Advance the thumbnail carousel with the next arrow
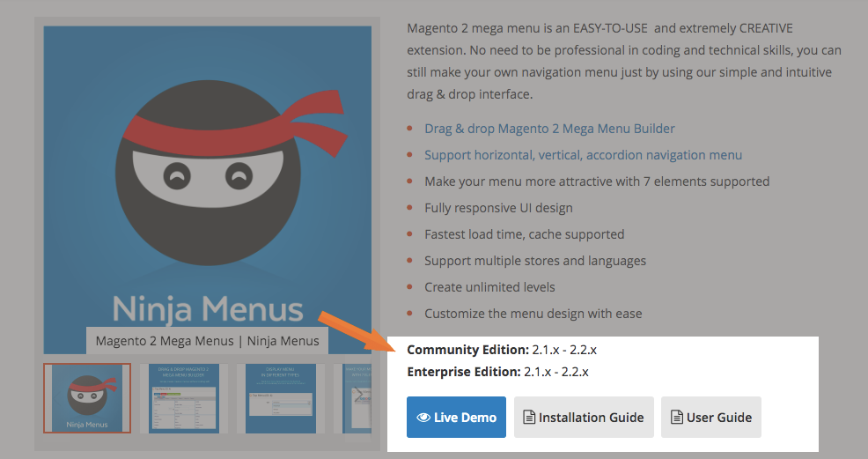The width and height of the screenshot is (868, 459). coord(359,394)
